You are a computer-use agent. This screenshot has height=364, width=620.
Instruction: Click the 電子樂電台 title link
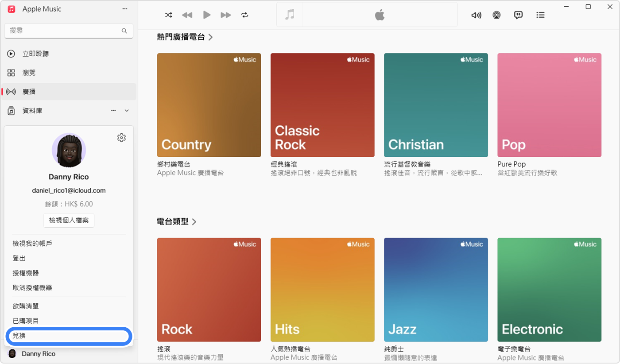pos(514,349)
